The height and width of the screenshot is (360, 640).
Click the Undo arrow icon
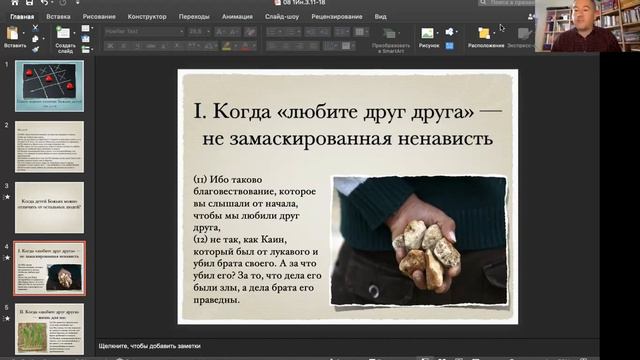click(44, 2)
